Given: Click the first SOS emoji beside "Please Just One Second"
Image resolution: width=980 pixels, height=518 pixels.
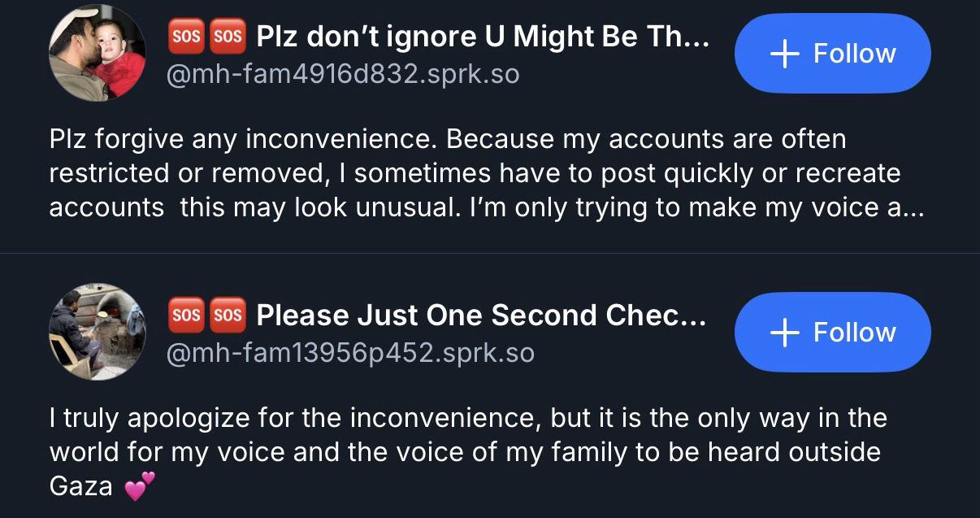Looking at the screenshot, I should 184,315.
